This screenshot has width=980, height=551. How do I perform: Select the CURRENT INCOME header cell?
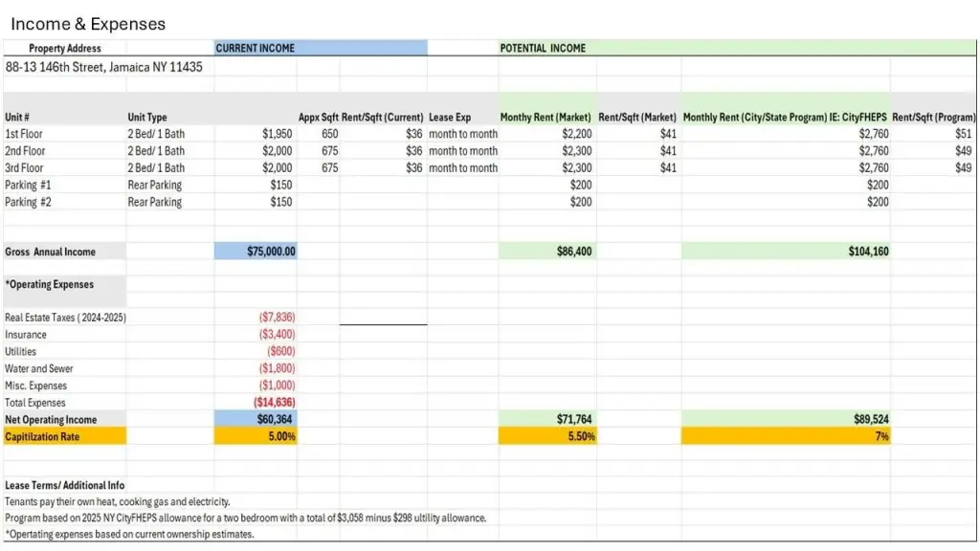pyautogui.click(x=256, y=48)
